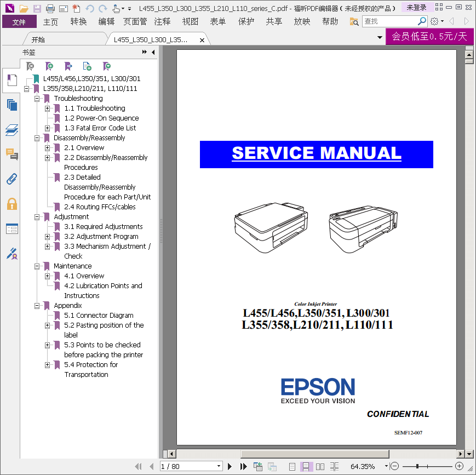The image size is (476, 475).
Task: Click the Print icon in title bar
Action: click(50, 8)
